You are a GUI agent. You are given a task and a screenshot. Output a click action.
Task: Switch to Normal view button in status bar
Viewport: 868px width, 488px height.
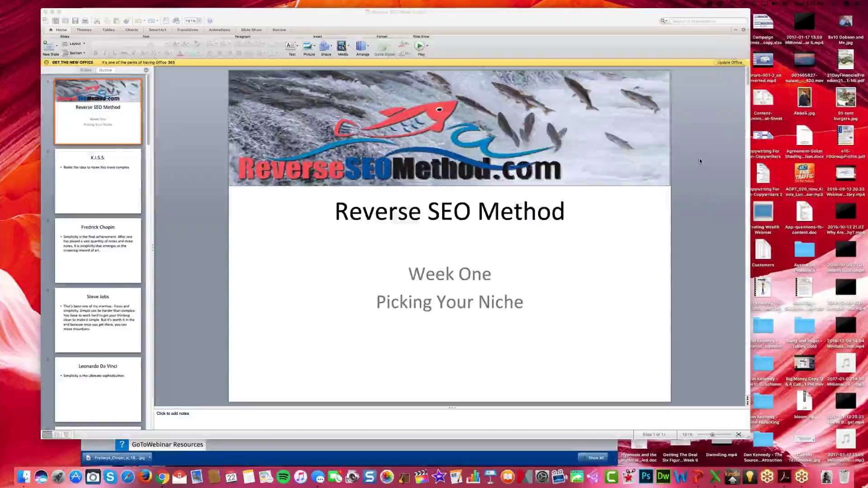[x=47, y=435]
